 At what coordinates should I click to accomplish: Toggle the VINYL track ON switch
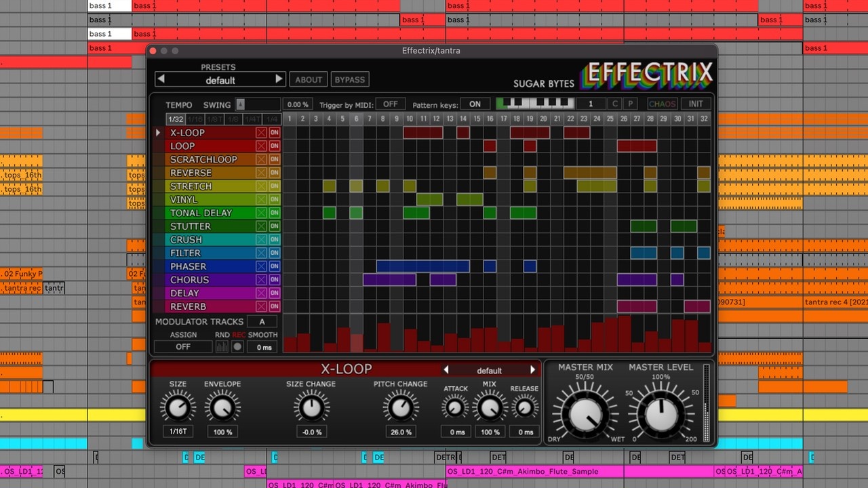coord(275,199)
